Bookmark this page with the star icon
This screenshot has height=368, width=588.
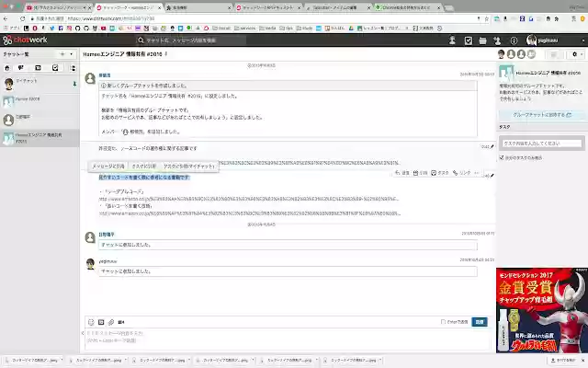[486, 18]
